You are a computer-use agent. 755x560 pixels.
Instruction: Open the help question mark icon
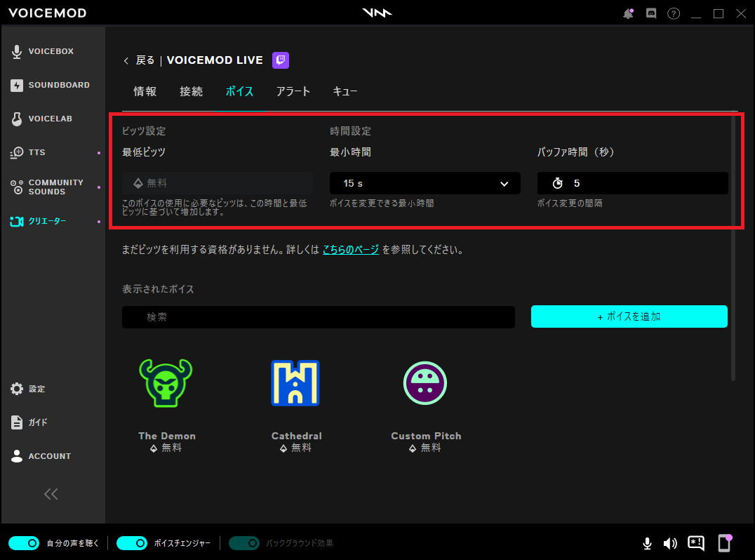(674, 13)
